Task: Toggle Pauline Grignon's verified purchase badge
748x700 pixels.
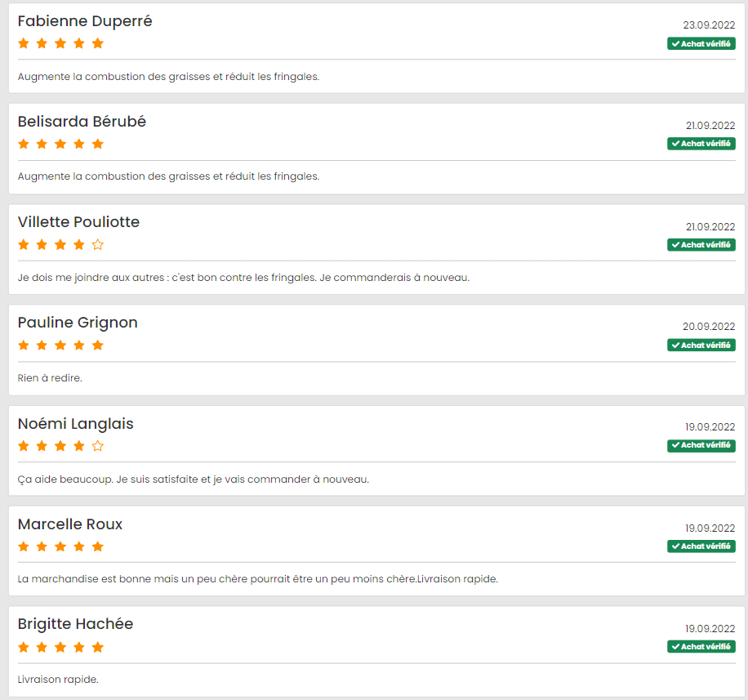Action: click(x=701, y=345)
